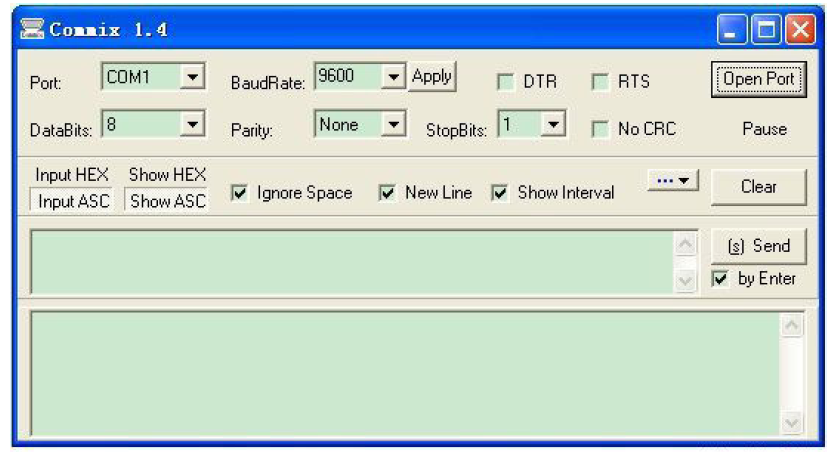The height and width of the screenshot is (452, 832).
Task: Pause the data display
Action: [x=764, y=129]
